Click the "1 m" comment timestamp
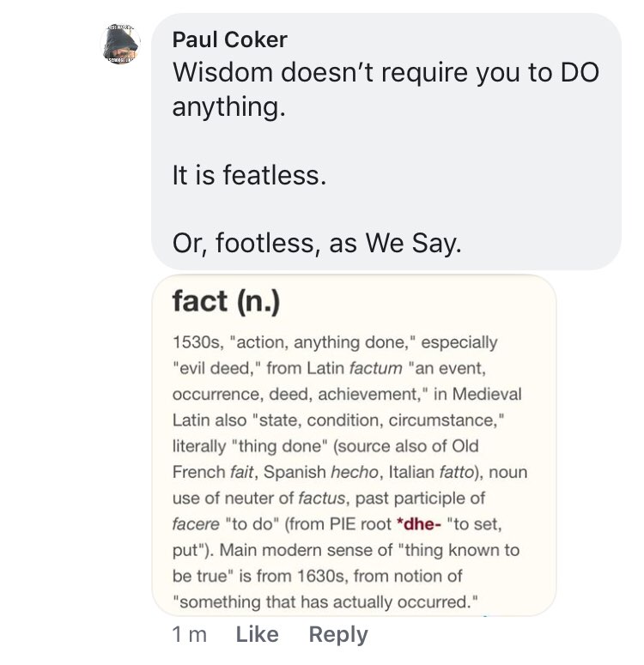The height and width of the screenshot is (665, 644). 189,634
